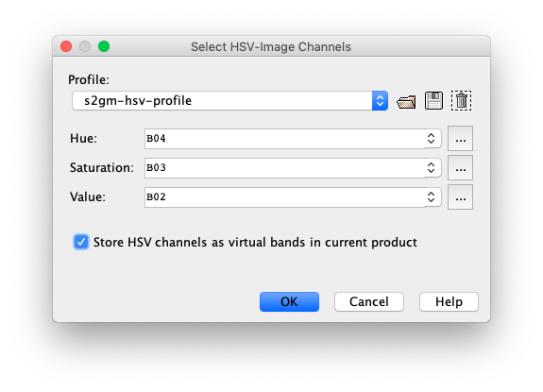Click into the Hue field showing B04
The image size is (543, 392).
[x=285, y=139]
